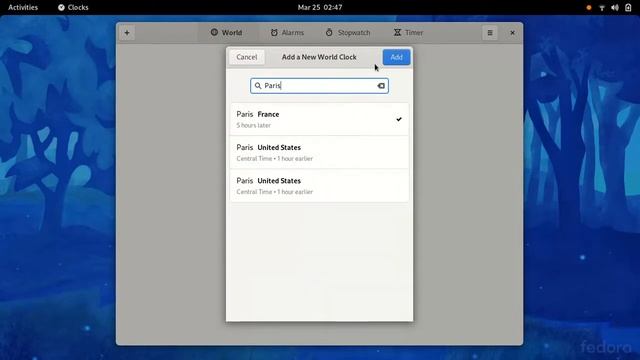Viewport: 640px width, 360px height.
Task: Cancel adding a new world clock
Action: pyautogui.click(x=247, y=57)
